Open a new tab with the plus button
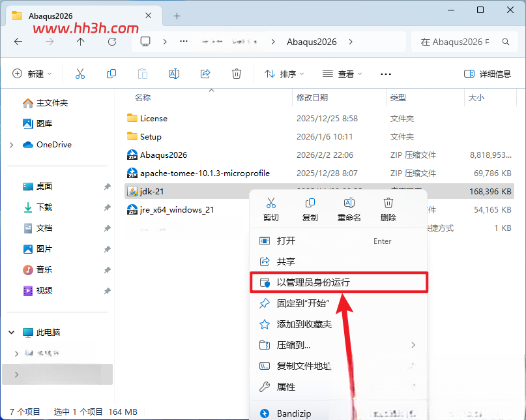The height and width of the screenshot is (420, 526). pyautogui.click(x=177, y=16)
